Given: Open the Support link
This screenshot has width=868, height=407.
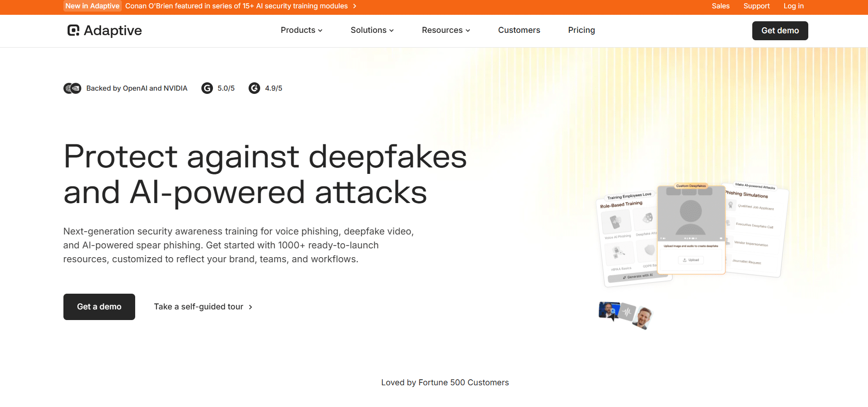Looking at the screenshot, I should click(x=756, y=6).
